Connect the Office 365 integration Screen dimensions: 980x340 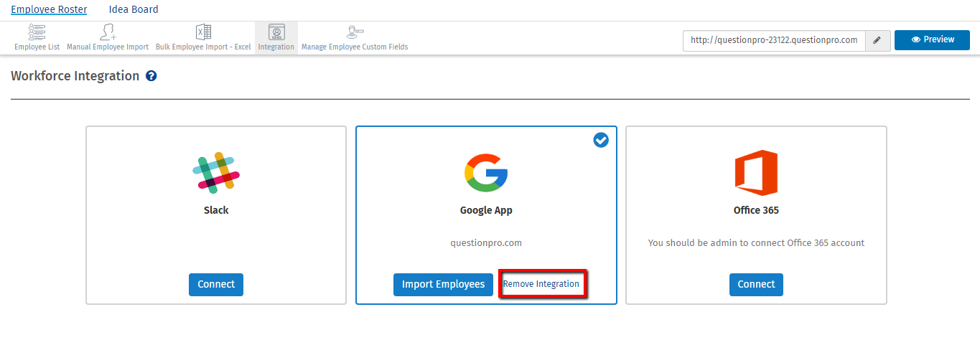(x=756, y=284)
